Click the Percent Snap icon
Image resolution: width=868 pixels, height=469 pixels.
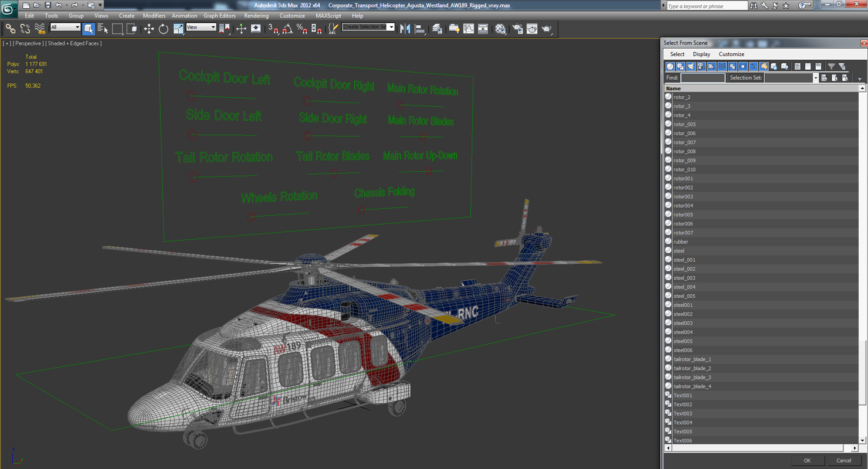302,29
